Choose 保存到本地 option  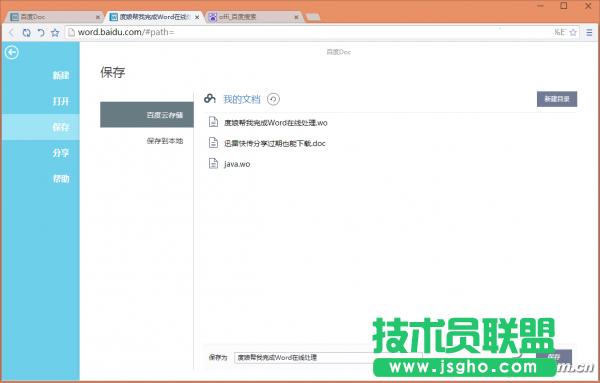[x=165, y=141]
